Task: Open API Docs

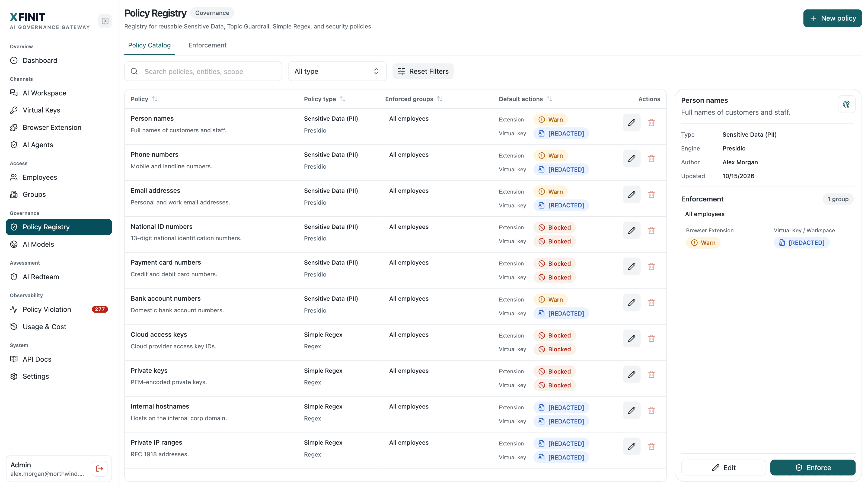Action: (x=59, y=359)
